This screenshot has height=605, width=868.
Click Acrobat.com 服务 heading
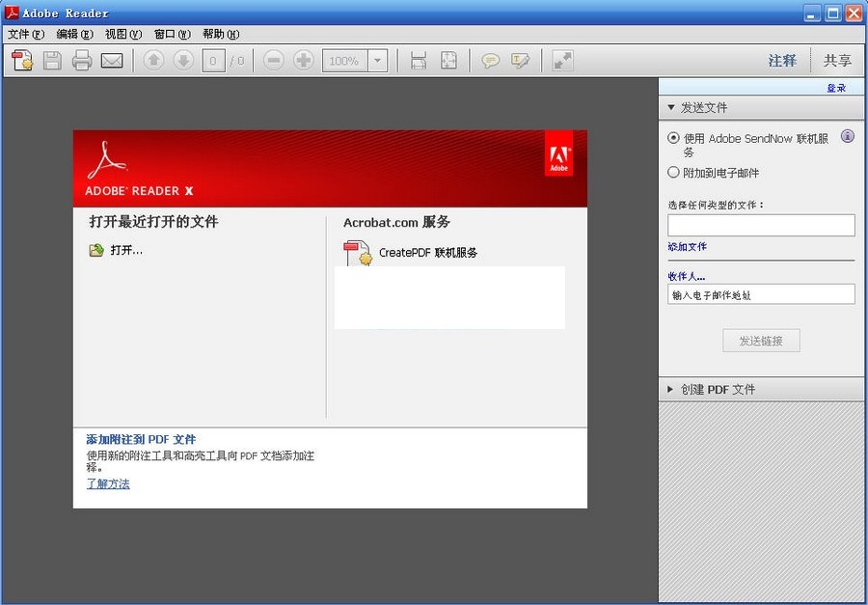click(396, 222)
